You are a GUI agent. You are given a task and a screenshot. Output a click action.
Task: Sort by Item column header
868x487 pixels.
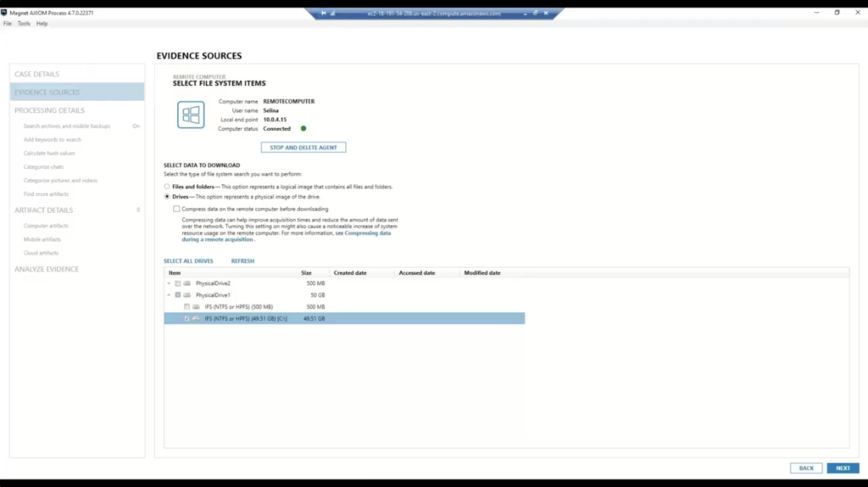175,273
